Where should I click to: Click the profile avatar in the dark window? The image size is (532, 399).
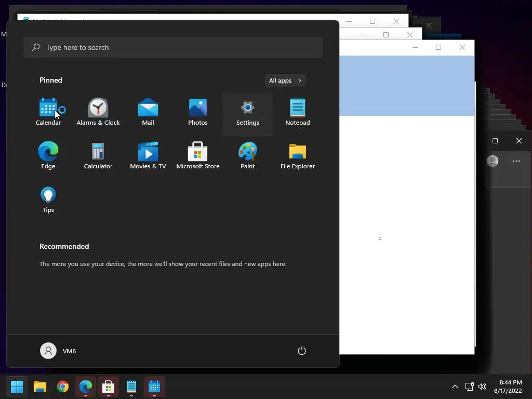493,161
